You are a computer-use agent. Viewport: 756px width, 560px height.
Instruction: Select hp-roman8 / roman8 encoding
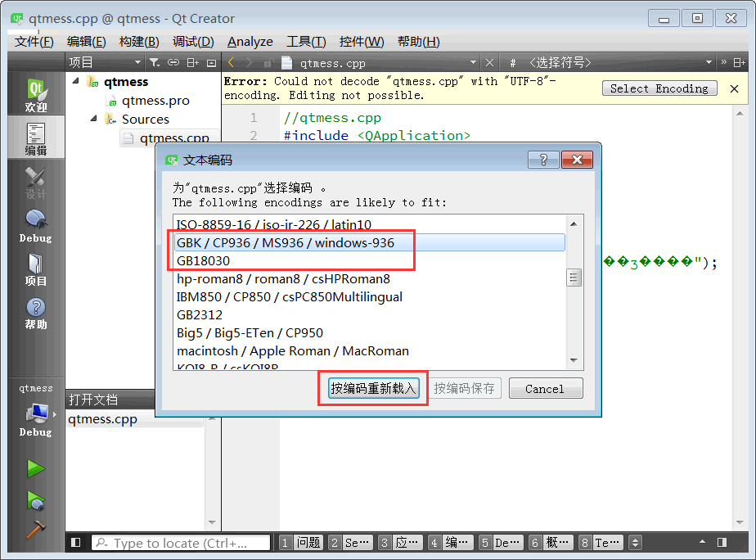click(x=369, y=279)
